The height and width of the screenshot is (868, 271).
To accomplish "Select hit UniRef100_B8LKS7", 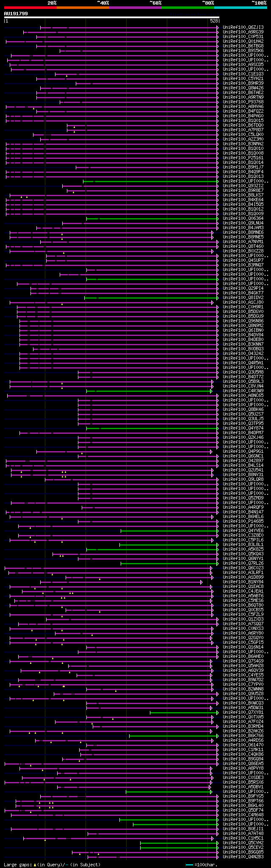I will click(x=243, y=195).
